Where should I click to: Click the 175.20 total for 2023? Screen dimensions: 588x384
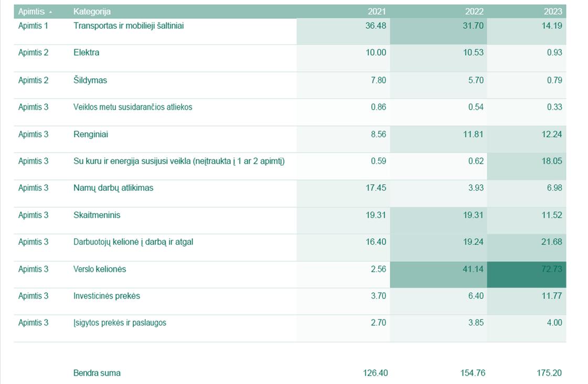pos(549,373)
